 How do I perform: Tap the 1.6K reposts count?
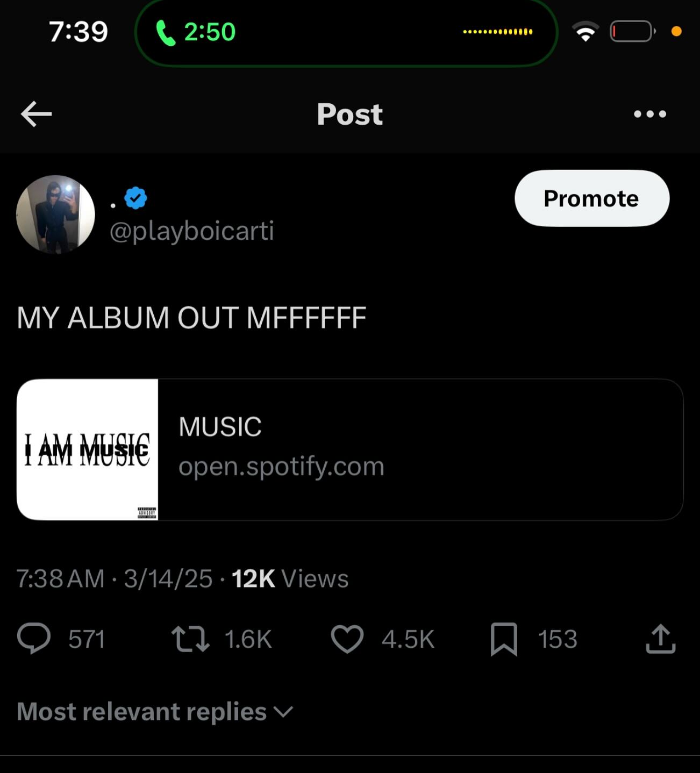(x=248, y=640)
